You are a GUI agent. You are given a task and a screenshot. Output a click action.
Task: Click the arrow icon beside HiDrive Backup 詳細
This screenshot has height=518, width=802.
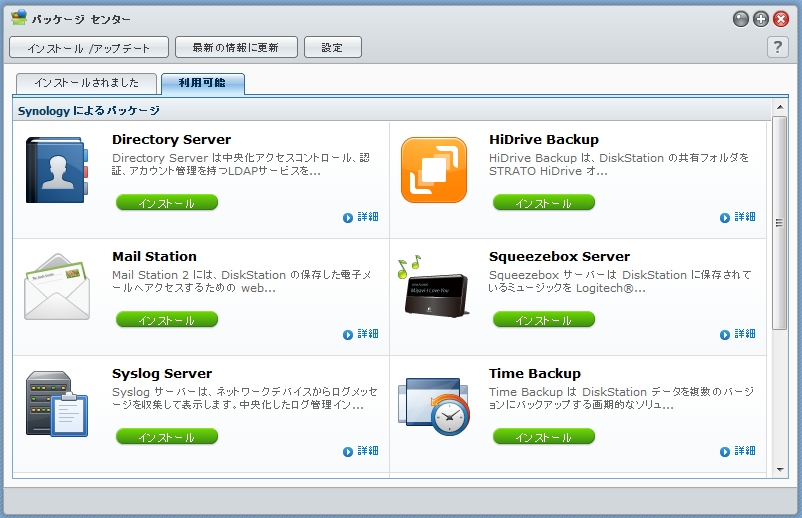pyautogui.click(x=725, y=218)
